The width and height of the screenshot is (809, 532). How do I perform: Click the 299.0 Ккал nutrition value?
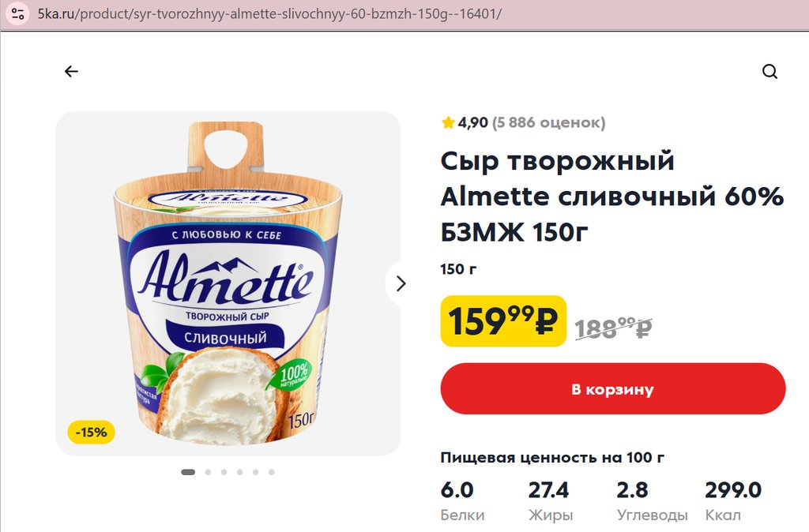click(x=733, y=490)
